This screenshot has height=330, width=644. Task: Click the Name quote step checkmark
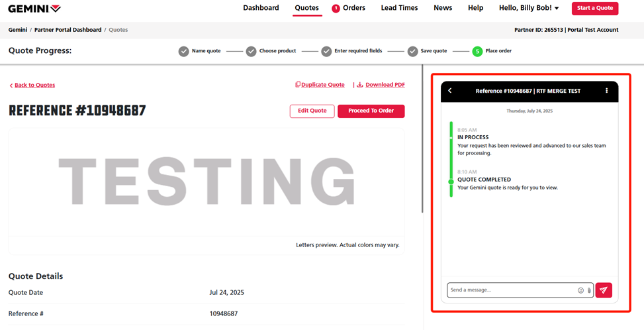tap(183, 51)
